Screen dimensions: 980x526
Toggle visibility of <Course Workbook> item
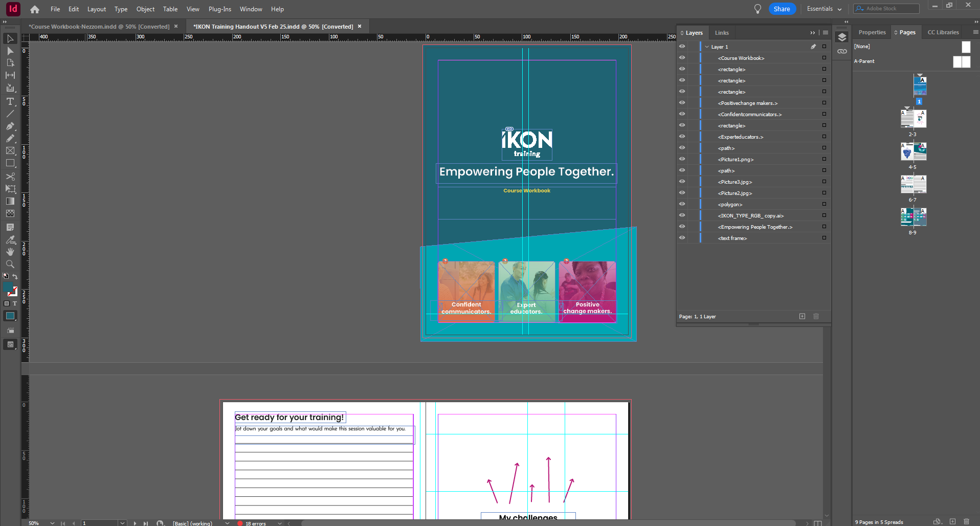[x=682, y=58]
